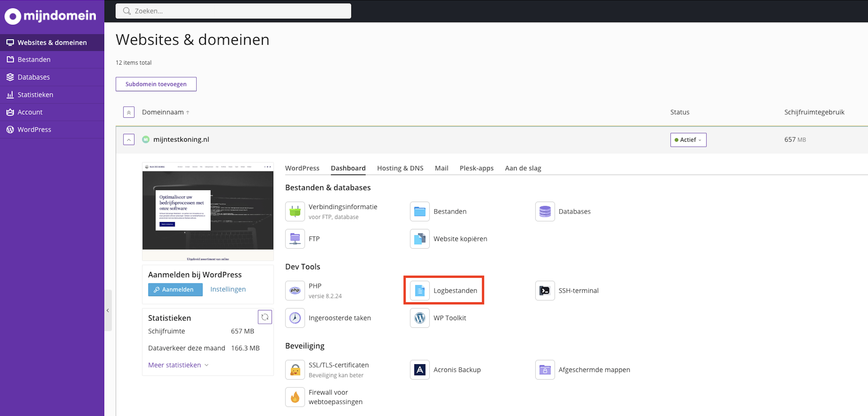Open the Databases icon in dashboard
The image size is (868, 416).
point(545,211)
